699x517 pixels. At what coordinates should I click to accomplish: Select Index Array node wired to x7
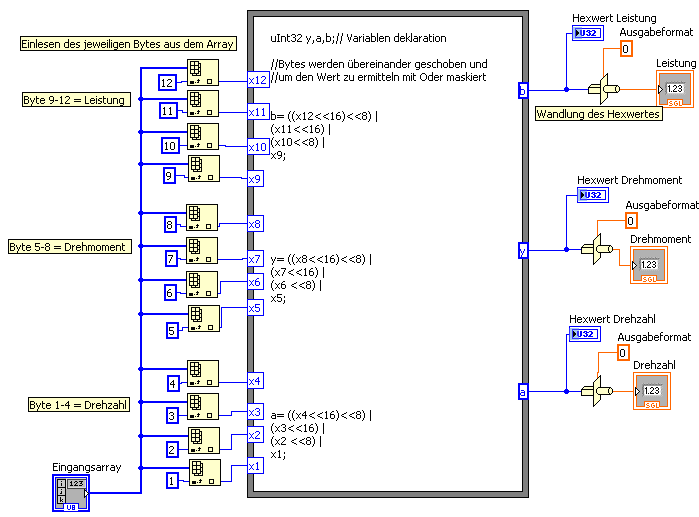[202, 250]
